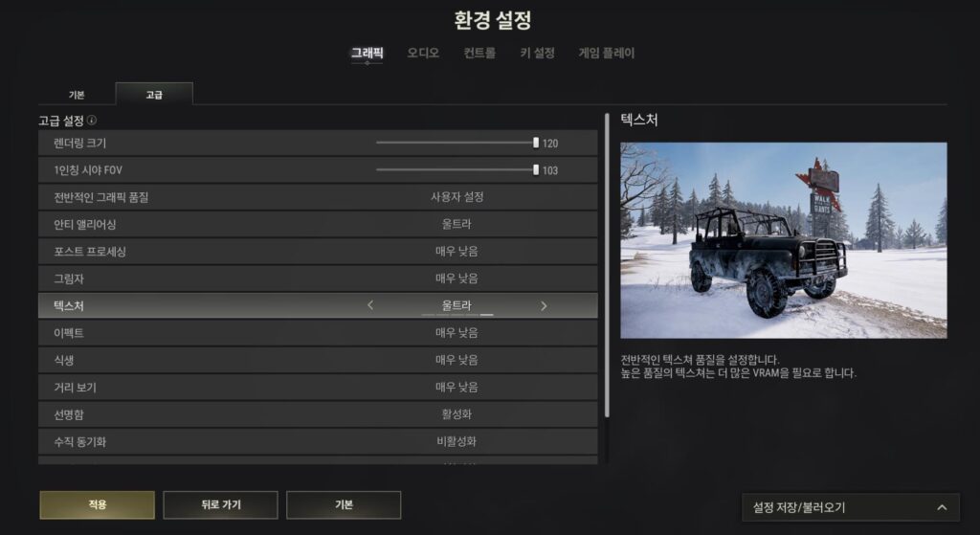Viewport: 980px width, 535px height.
Task: Click right arrow on 텍스처 row
Action: point(544,305)
